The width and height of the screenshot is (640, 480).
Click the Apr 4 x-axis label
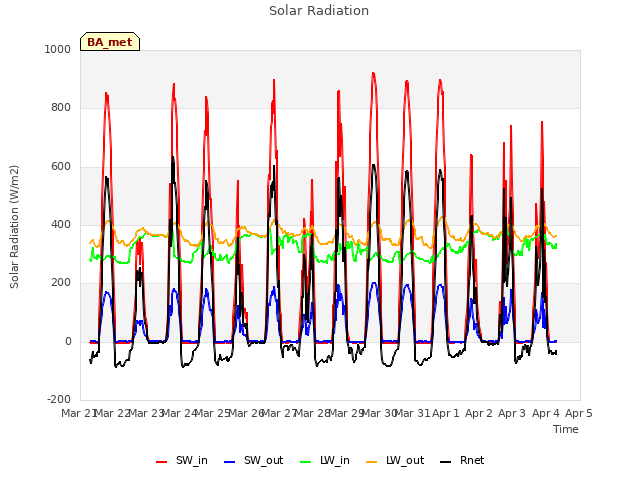[545, 413]
